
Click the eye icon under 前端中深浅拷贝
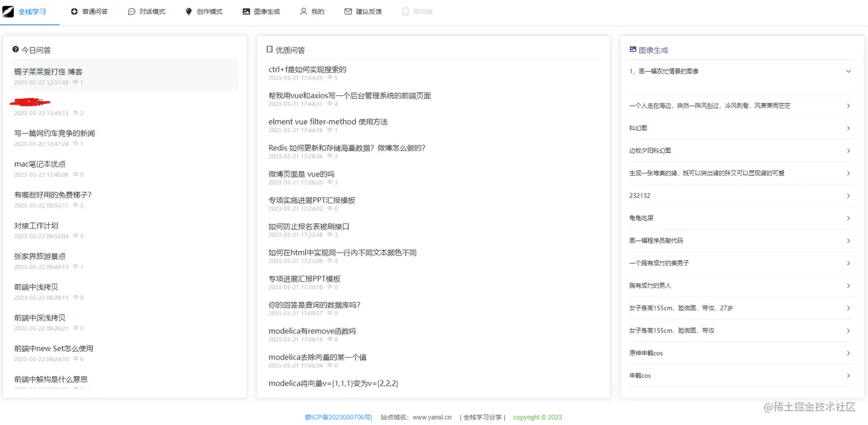76,328
